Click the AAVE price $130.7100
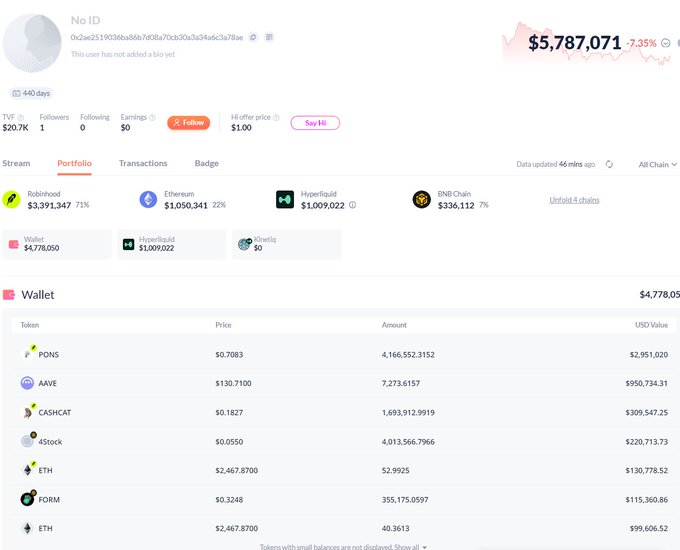680x550 pixels. tap(233, 383)
